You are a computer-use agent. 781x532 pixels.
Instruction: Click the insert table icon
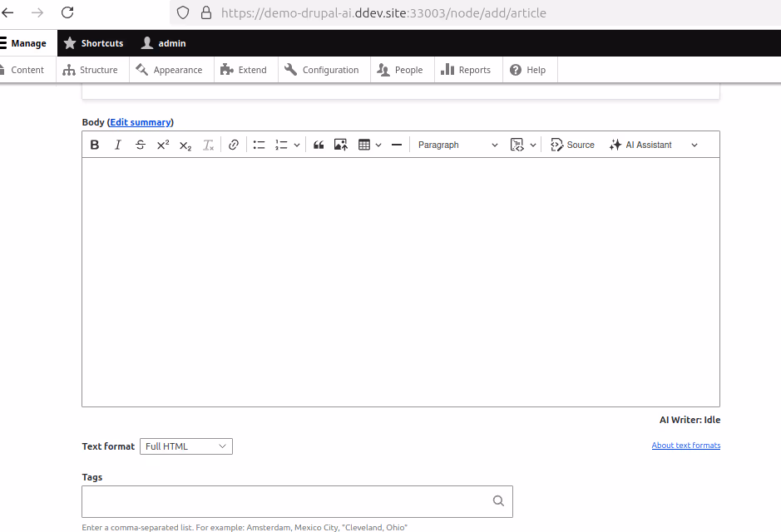(x=364, y=145)
